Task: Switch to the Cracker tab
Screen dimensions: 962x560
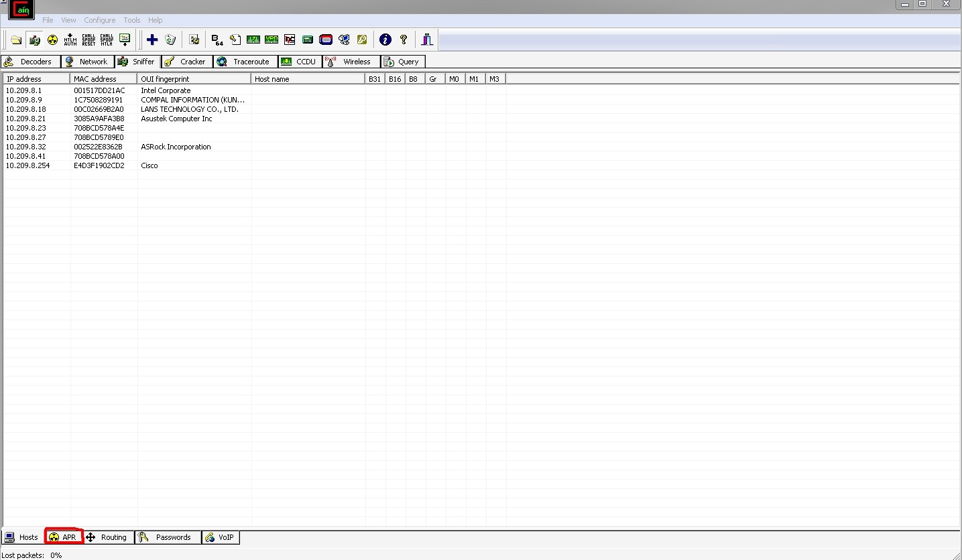Action: pos(187,62)
